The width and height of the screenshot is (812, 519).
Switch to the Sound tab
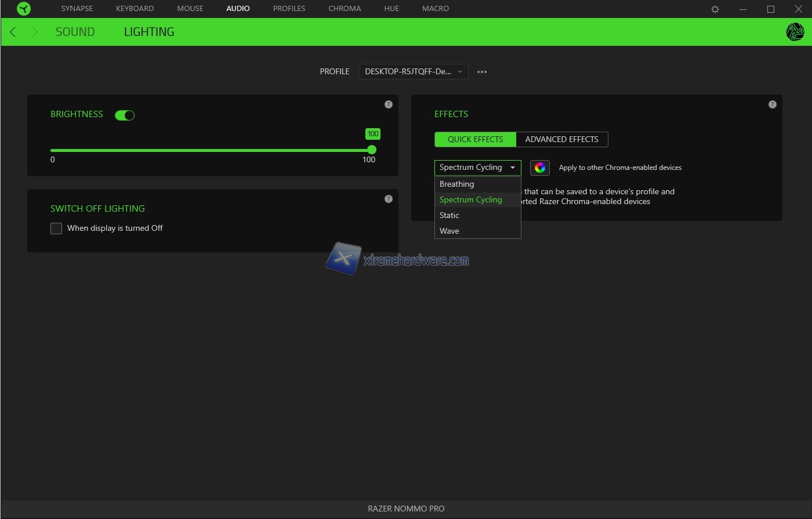(75, 32)
